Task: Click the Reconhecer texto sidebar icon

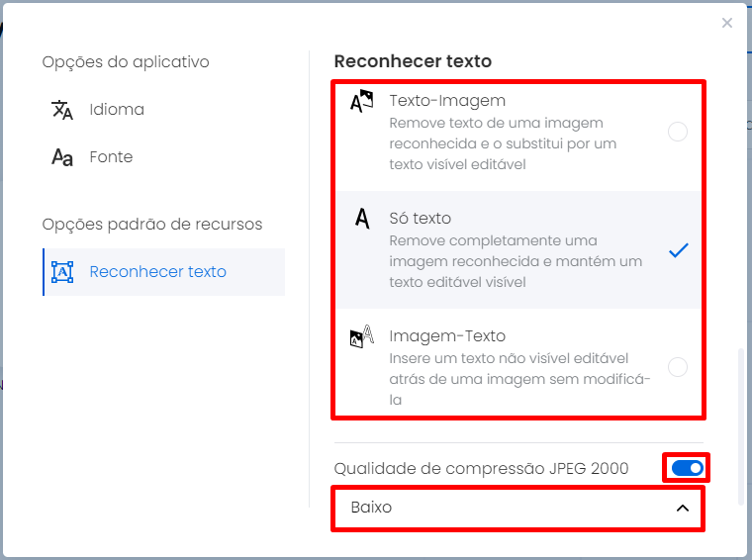Action: (x=62, y=272)
